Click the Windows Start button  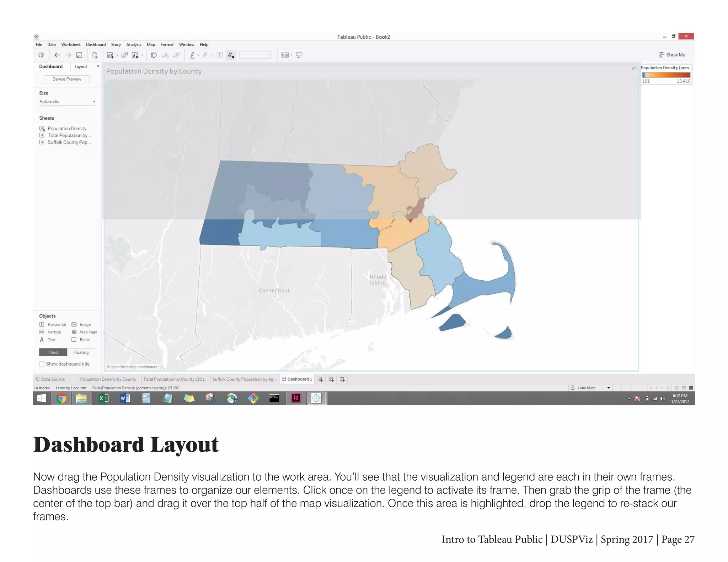[42, 399]
